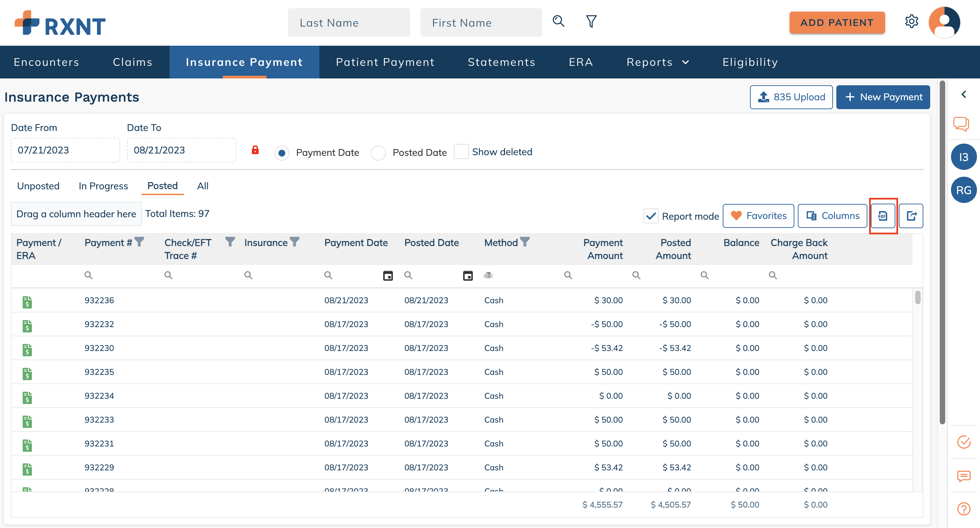Open payment icon for row 932229
The width and height of the screenshot is (980, 528).
tap(27, 470)
